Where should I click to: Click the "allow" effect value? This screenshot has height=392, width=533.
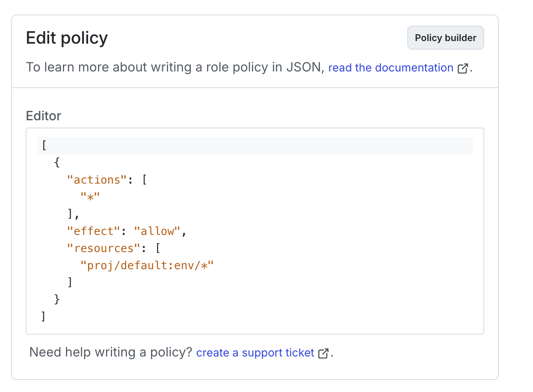(158, 231)
